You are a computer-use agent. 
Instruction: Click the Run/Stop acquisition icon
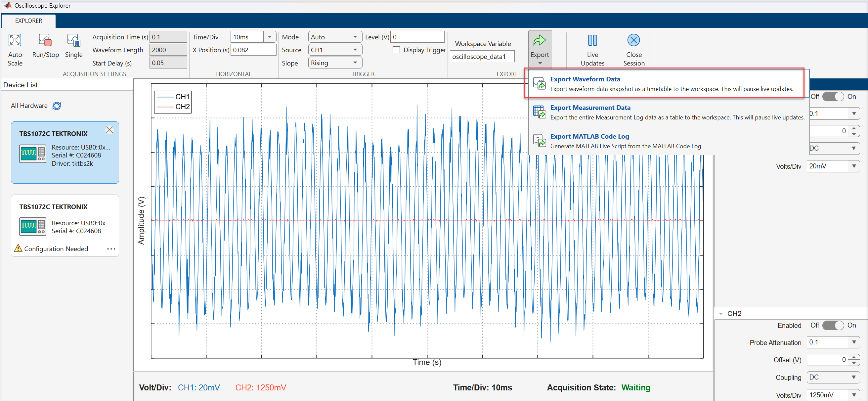click(45, 40)
